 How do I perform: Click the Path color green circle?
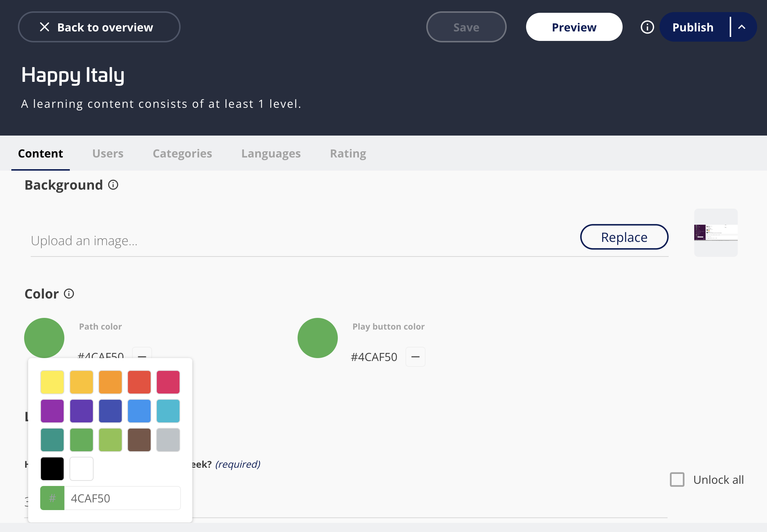tap(44, 338)
